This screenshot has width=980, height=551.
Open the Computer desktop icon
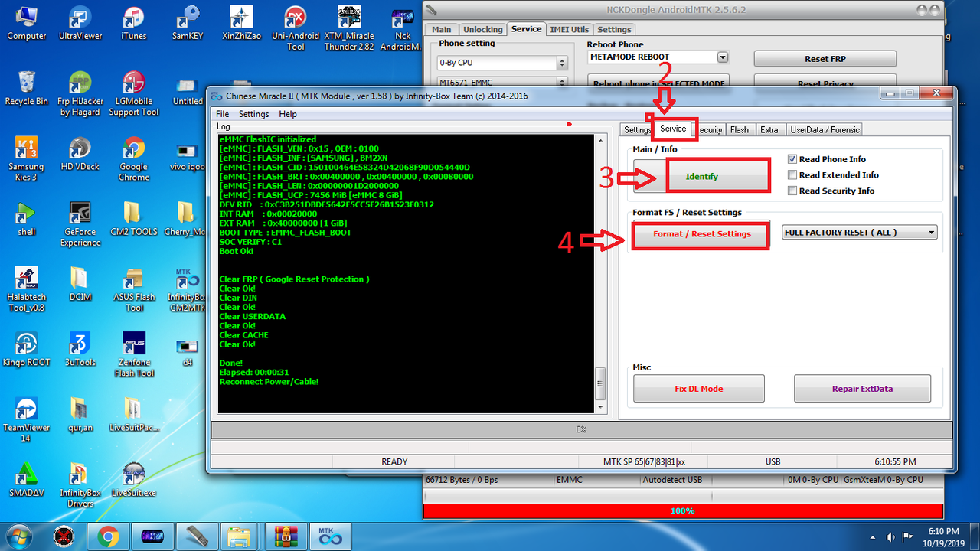(27, 23)
